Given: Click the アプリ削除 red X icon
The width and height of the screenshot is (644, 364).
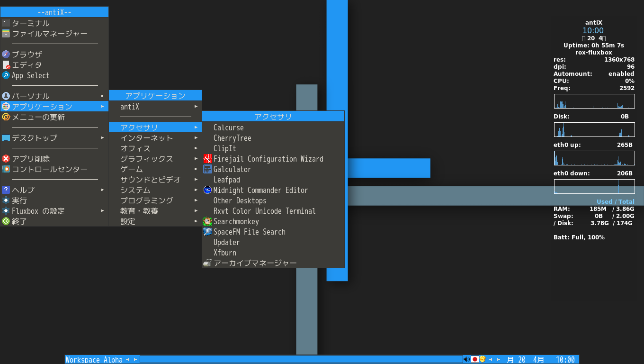Looking at the screenshot, I should click(6, 159).
